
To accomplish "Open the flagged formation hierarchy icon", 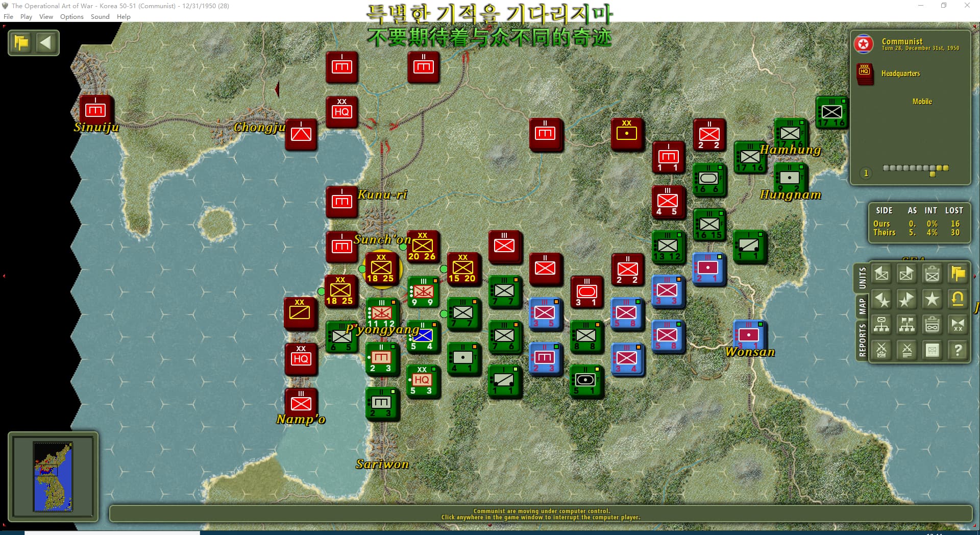I will 906,325.
